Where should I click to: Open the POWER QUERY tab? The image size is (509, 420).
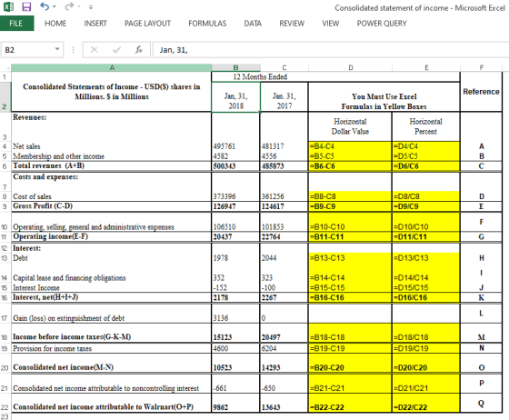[382, 24]
